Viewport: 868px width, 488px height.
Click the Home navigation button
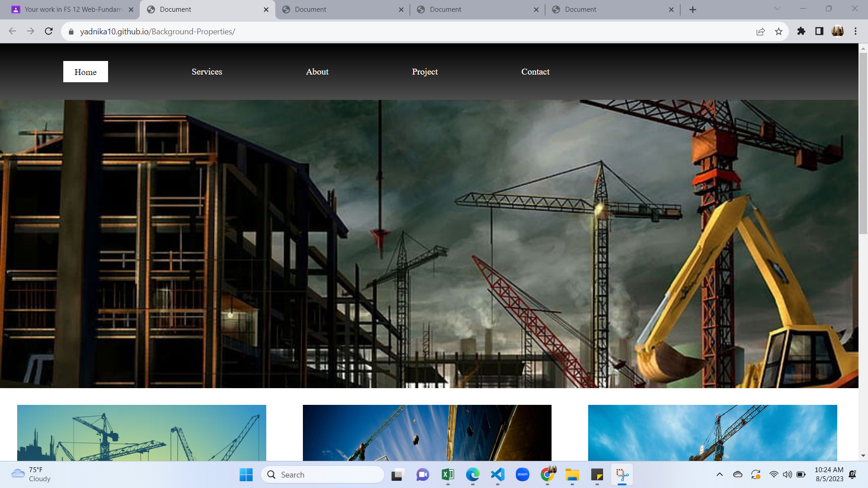point(85,72)
